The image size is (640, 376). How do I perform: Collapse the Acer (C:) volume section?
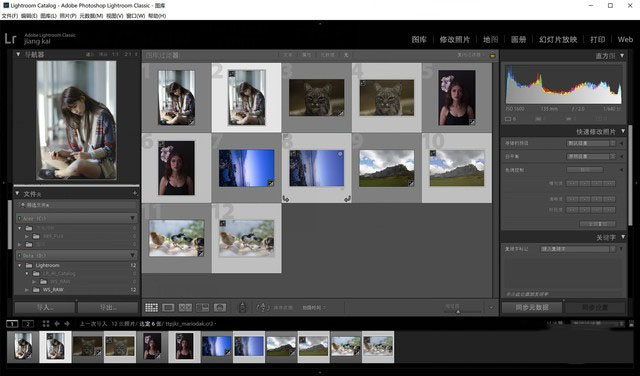pyautogui.click(x=132, y=218)
